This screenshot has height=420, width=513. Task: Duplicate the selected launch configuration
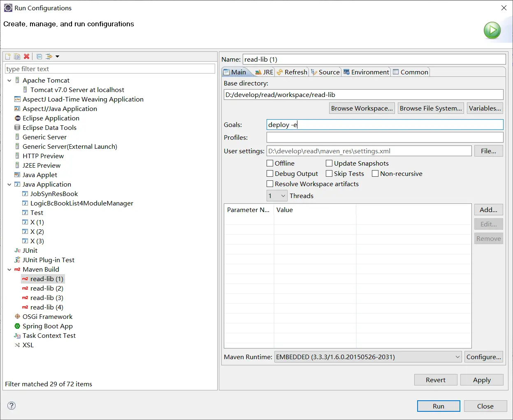click(x=17, y=56)
